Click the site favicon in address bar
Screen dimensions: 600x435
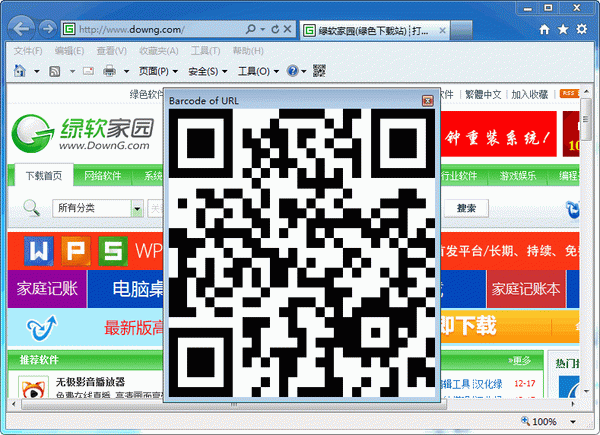point(69,29)
